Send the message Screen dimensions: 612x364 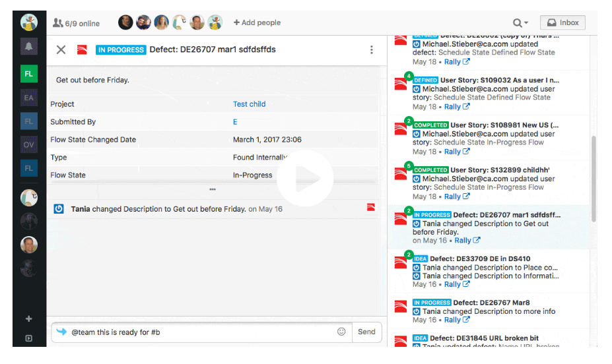(x=366, y=332)
